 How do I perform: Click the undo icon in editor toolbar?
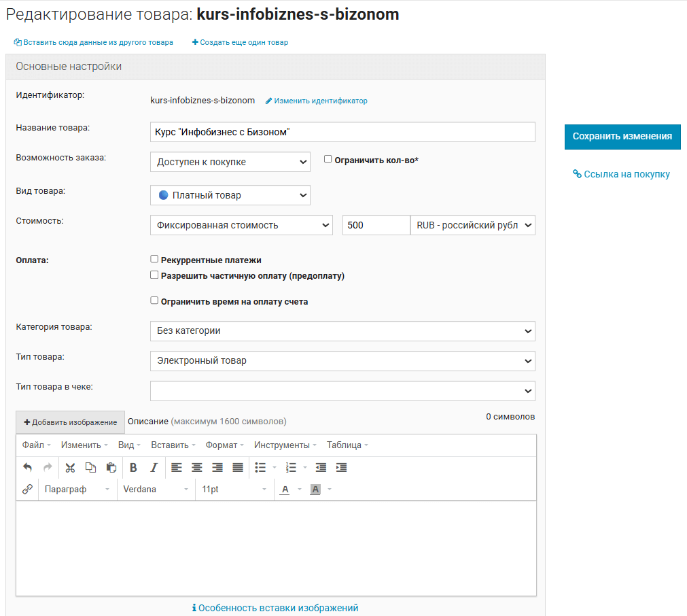pos(27,468)
